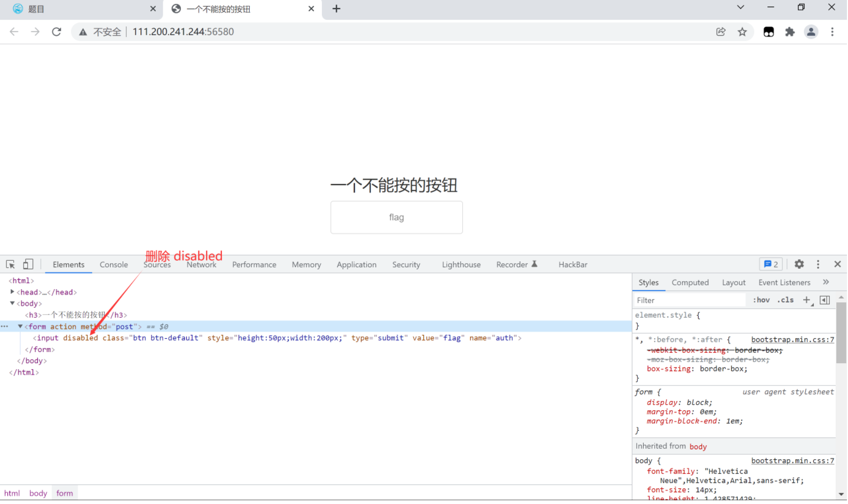
Task: Add new style rule plus icon
Action: coord(807,300)
